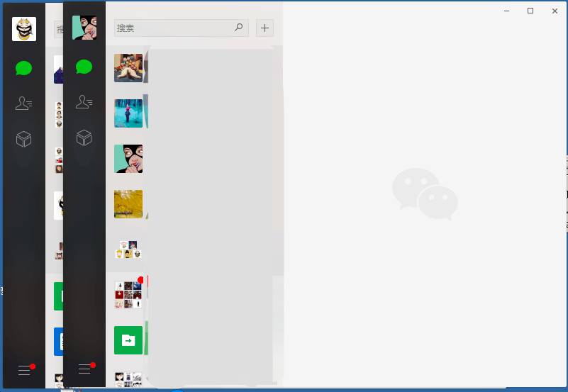
Task: Select green chat bubble in rear window sidebar
Action: 24,68
